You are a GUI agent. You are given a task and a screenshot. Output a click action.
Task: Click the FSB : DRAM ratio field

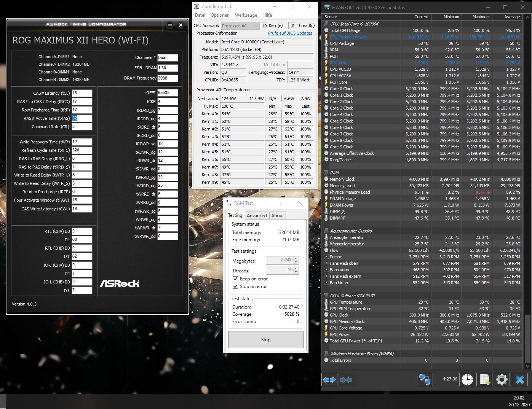(168, 68)
